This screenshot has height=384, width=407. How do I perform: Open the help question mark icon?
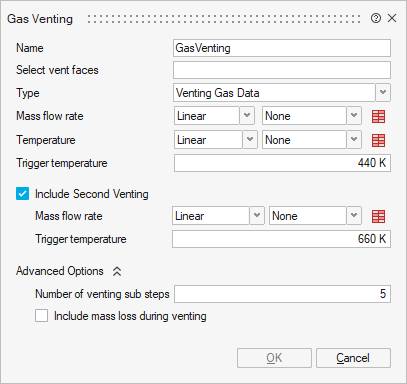(x=376, y=18)
